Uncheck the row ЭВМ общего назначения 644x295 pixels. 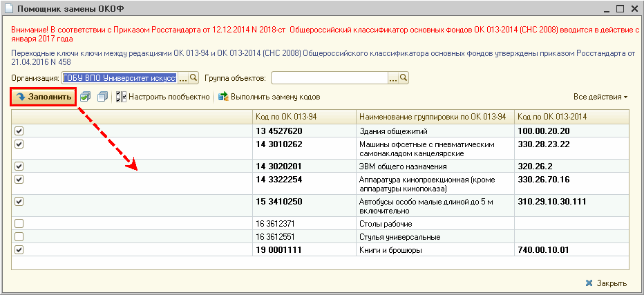coord(19,166)
